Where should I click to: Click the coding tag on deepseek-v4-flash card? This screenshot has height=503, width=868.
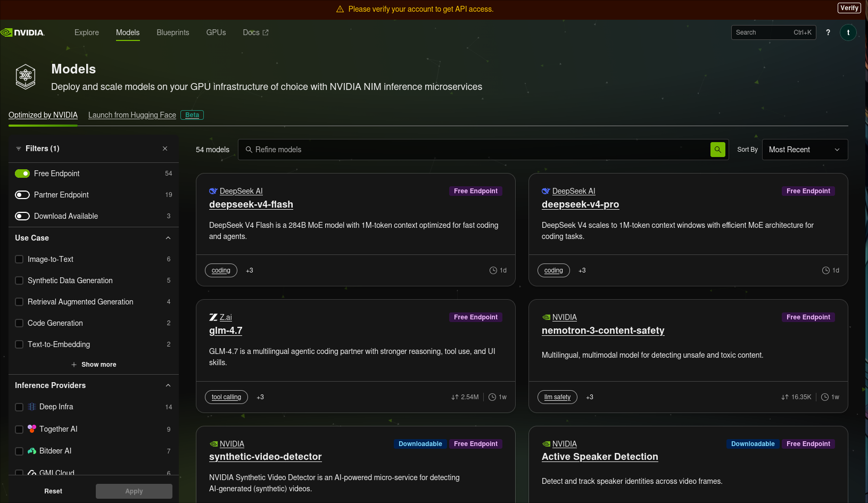tap(221, 270)
